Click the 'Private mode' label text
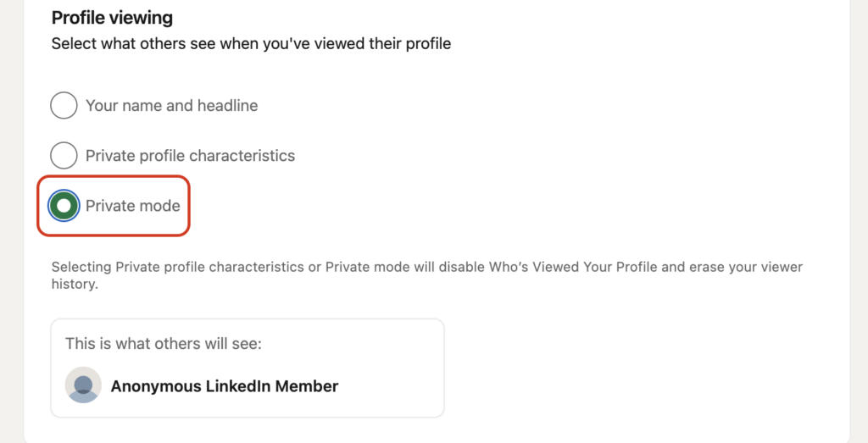 (133, 206)
